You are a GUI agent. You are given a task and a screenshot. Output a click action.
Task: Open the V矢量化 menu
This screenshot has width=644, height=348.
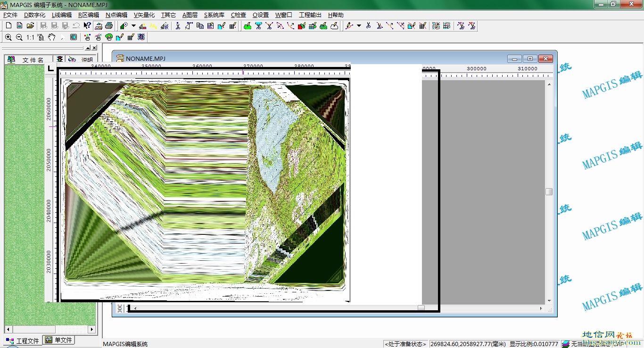tap(144, 15)
